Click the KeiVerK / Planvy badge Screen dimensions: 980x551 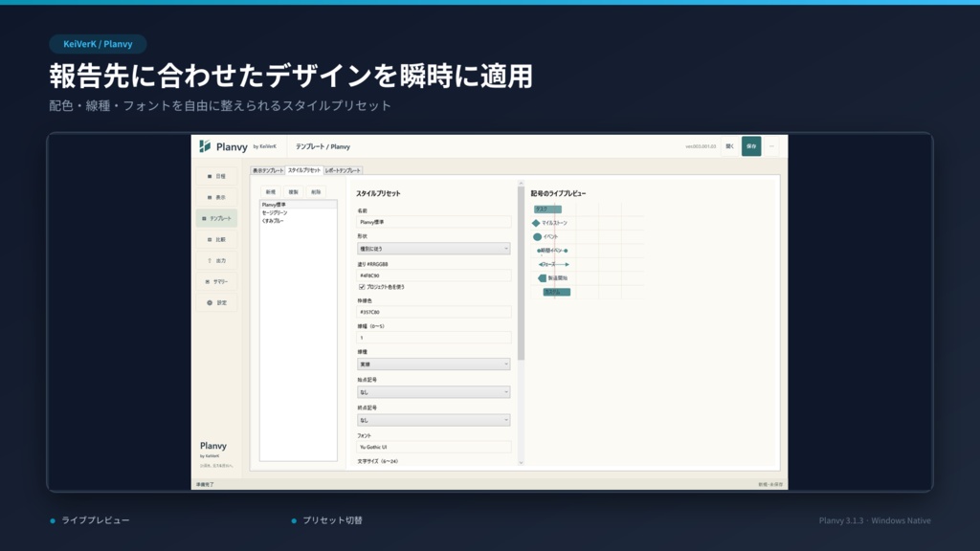(x=99, y=44)
